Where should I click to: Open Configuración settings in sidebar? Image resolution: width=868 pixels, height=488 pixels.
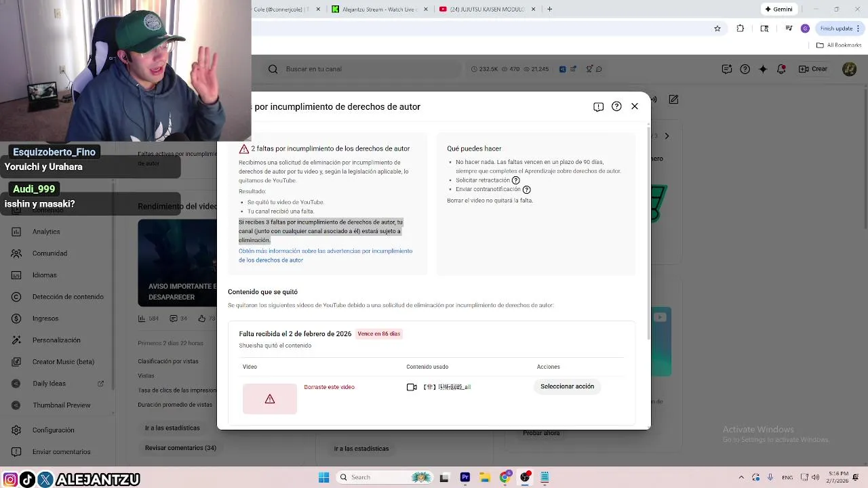[x=53, y=430]
